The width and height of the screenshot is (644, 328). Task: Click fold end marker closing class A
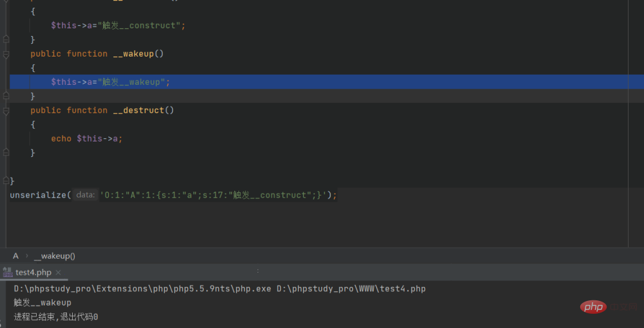tap(6, 180)
